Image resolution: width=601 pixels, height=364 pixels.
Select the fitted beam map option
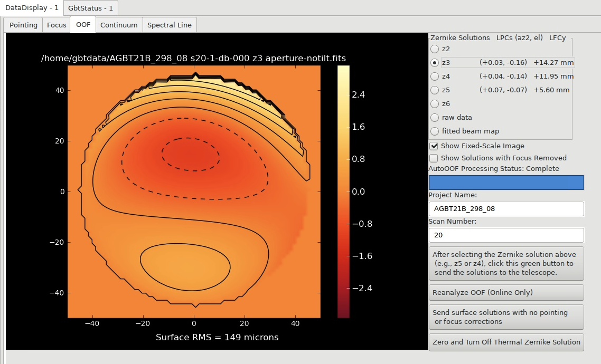tap(435, 131)
